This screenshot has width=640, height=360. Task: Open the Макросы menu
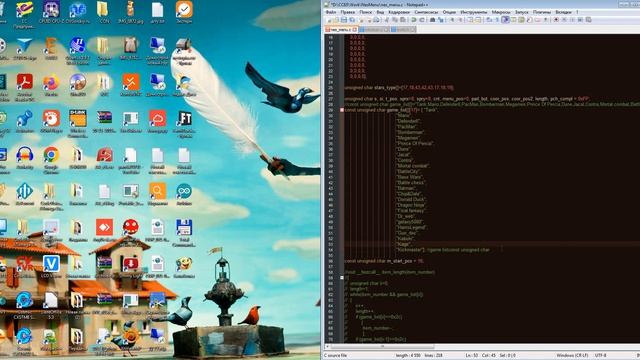(x=501, y=12)
